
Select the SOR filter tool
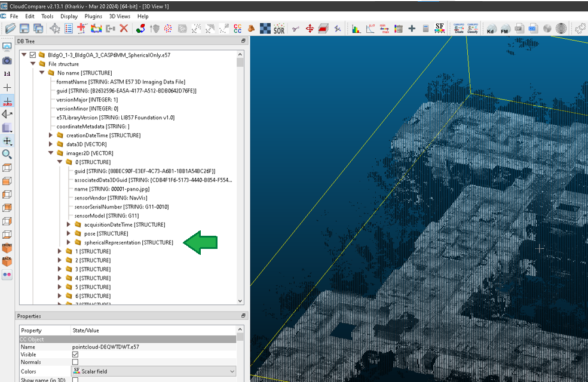point(279,28)
